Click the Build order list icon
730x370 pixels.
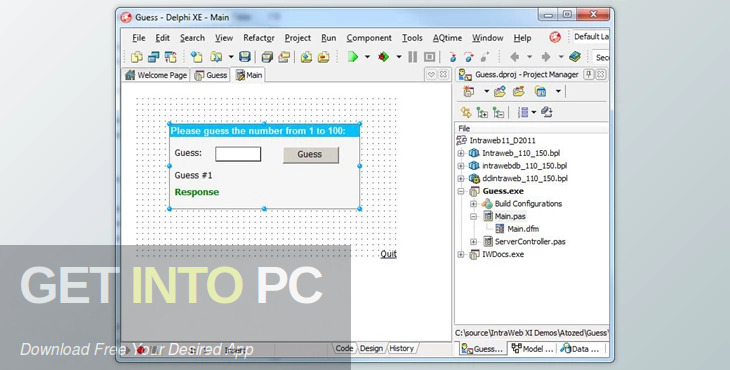tap(523, 112)
